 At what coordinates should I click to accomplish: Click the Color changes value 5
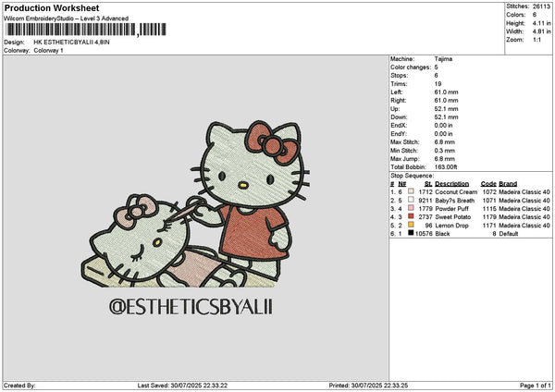click(436, 67)
